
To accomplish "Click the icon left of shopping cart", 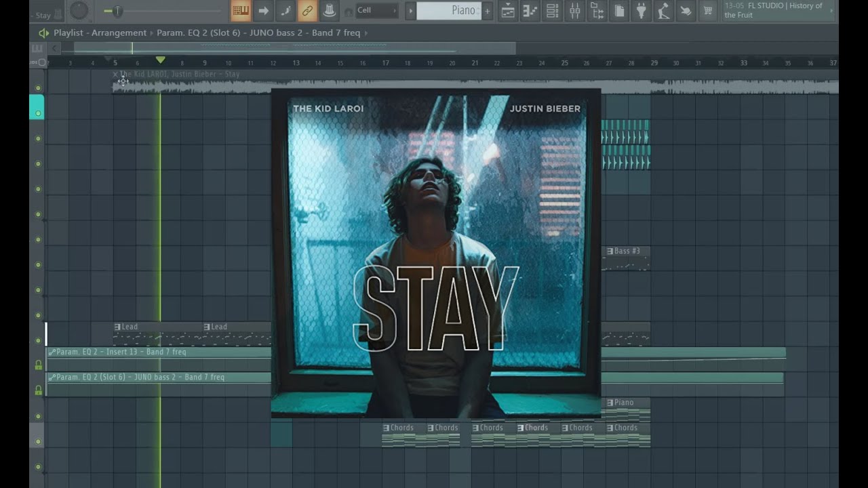I will point(686,11).
